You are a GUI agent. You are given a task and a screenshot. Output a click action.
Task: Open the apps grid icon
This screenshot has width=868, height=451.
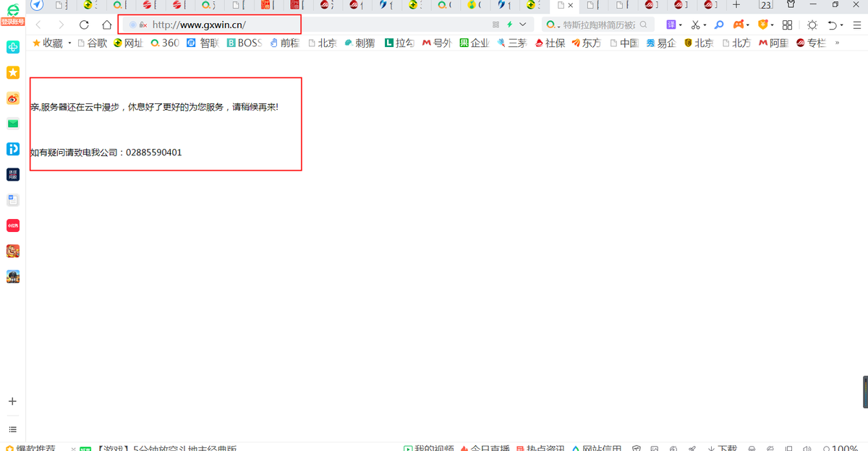(x=788, y=24)
